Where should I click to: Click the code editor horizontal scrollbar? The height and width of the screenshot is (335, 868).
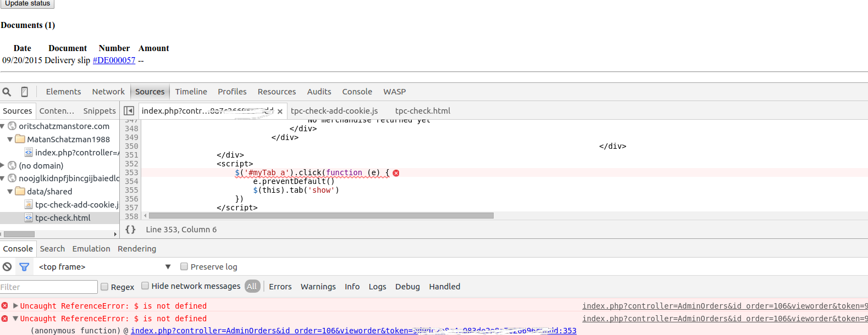321,216
